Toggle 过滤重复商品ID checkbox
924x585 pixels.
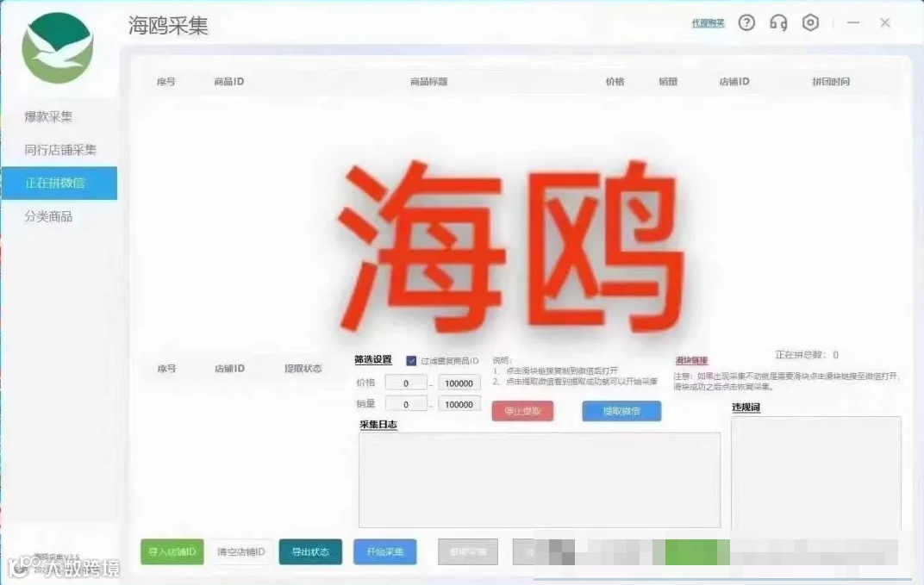pyautogui.click(x=411, y=360)
